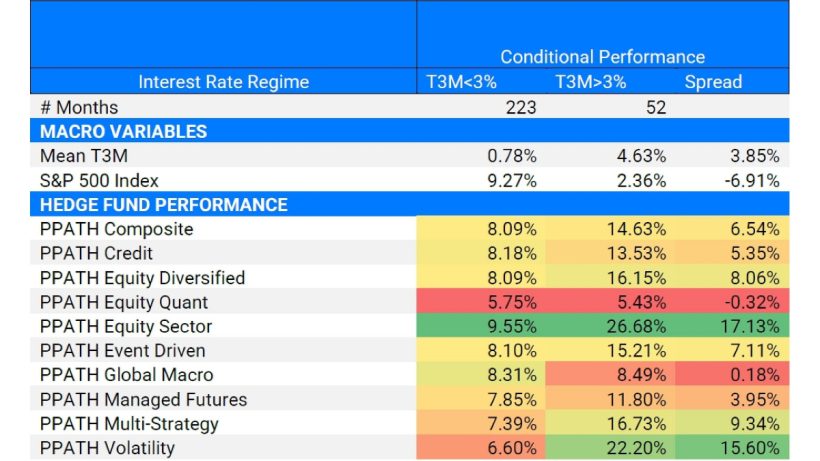Image resolution: width=820 pixels, height=461 pixels.
Task: Select the Spread column header
Action: tap(713, 82)
